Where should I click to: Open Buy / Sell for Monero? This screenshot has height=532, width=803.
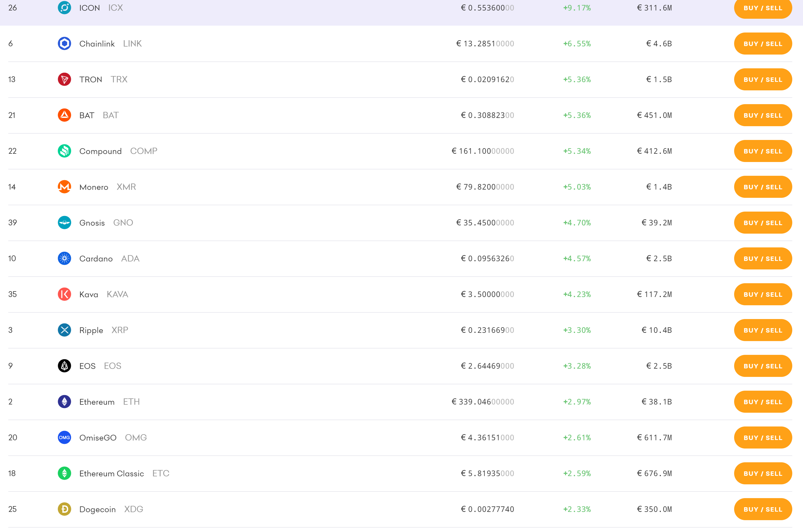click(x=763, y=187)
